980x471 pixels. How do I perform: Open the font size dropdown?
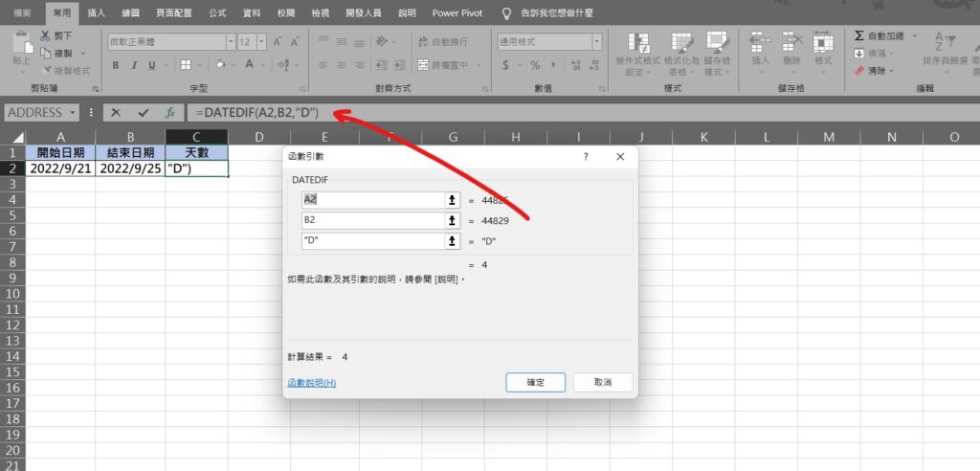coord(259,42)
